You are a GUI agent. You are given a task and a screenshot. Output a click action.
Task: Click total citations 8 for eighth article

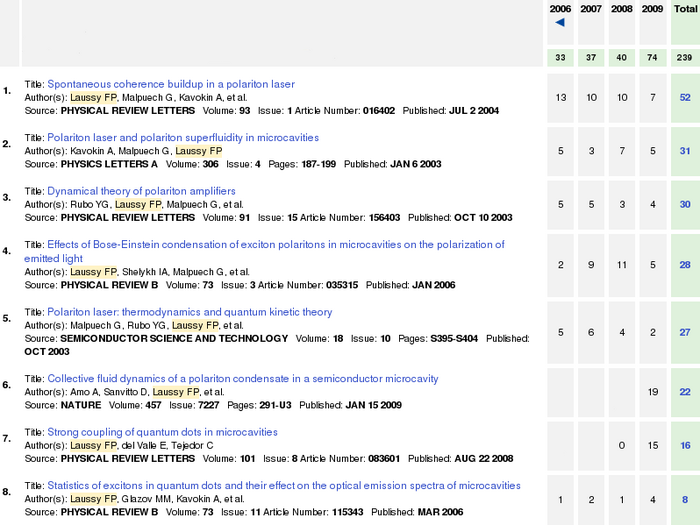[x=685, y=499]
